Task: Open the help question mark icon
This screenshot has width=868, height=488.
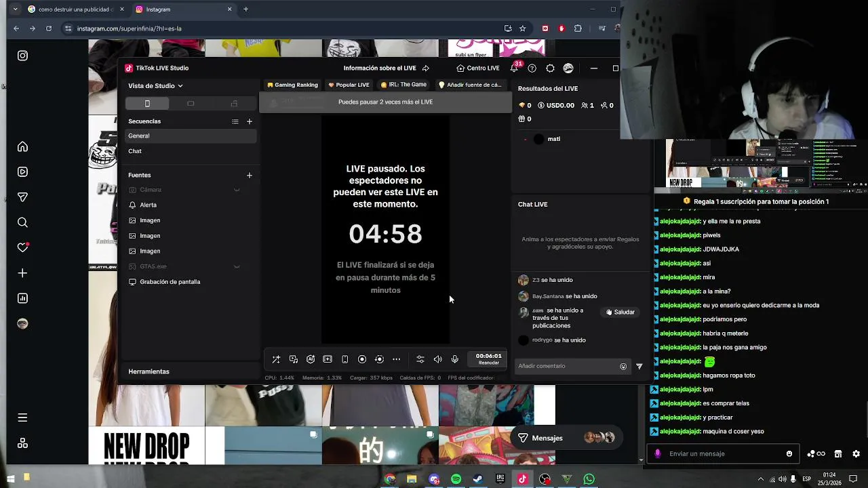Action: pos(532,68)
